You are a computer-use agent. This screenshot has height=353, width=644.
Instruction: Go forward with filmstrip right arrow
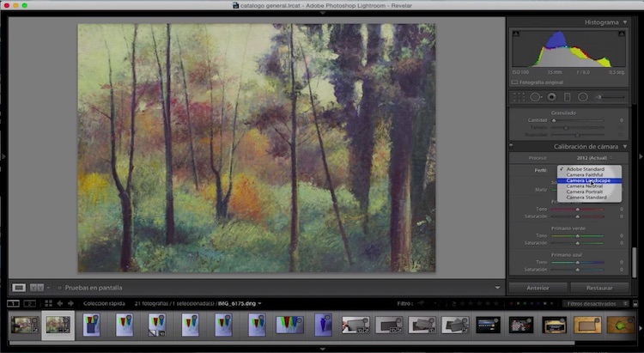coord(70,304)
